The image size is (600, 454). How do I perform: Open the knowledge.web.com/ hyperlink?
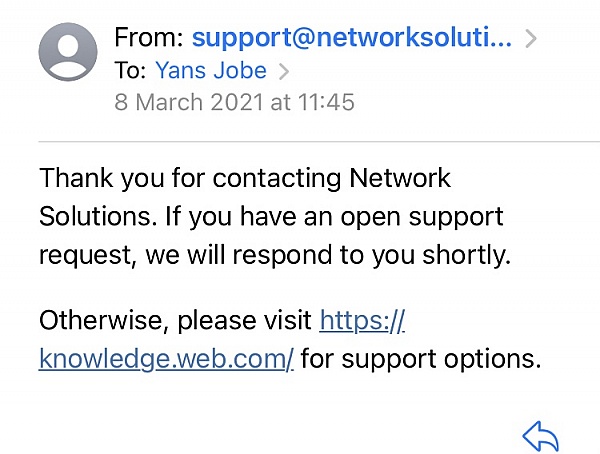[166, 359]
